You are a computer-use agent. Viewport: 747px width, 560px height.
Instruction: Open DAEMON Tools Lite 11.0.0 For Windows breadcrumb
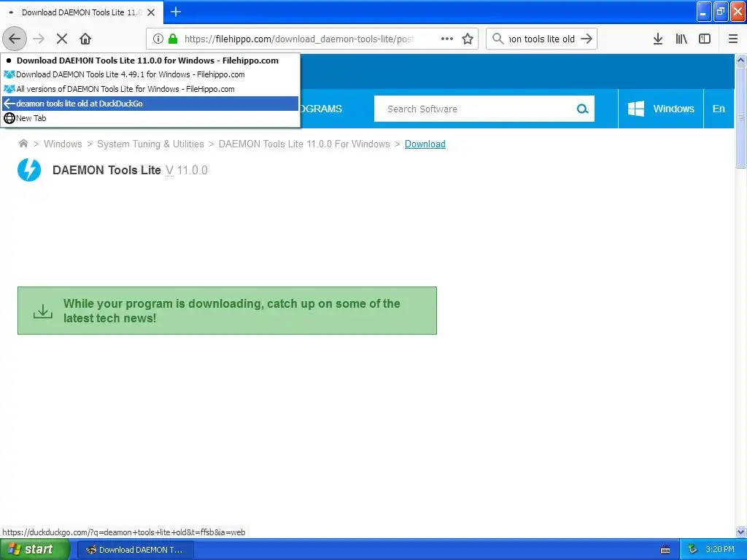point(304,144)
